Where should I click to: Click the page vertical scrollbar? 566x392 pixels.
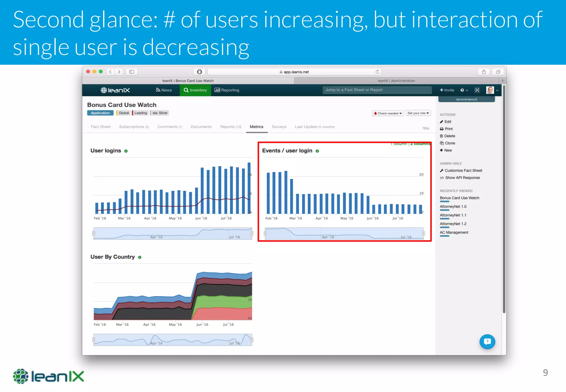click(504, 199)
